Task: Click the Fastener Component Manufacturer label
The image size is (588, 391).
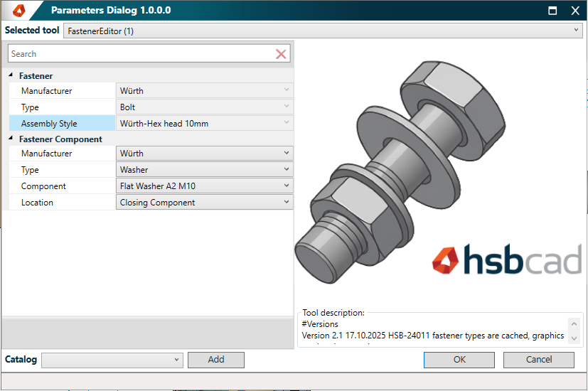Action: (x=46, y=154)
